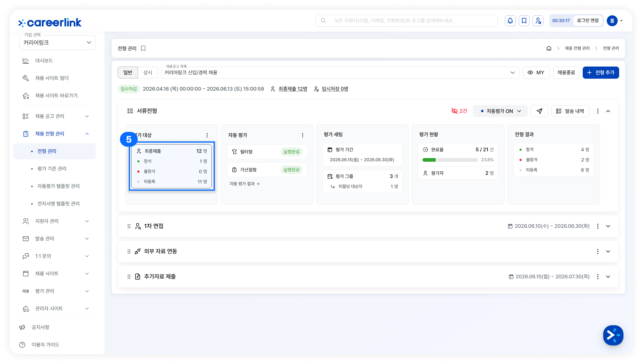Grab the 1차 면접 drag handle

[x=129, y=226]
